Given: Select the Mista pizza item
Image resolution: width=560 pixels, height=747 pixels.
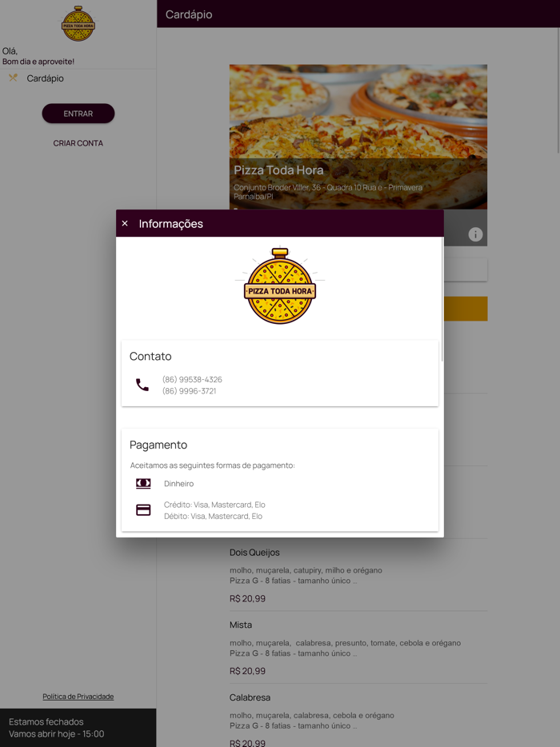Looking at the screenshot, I should click(358, 648).
